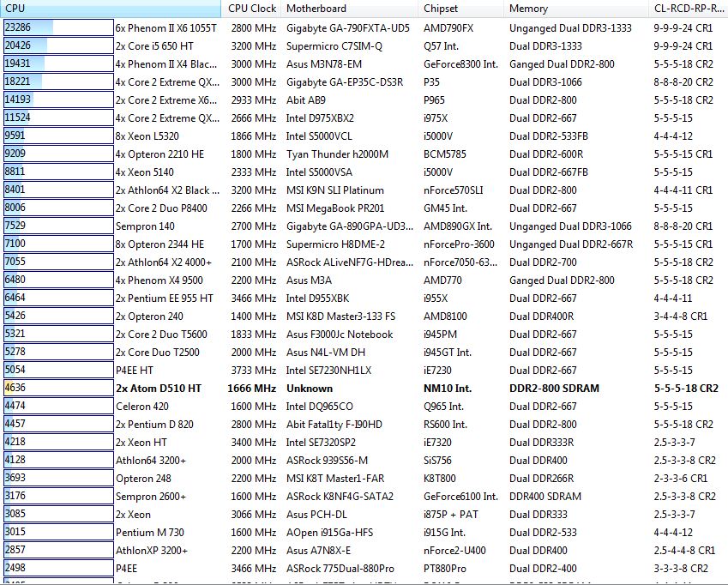This screenshot has height=585, width=728.
Task: Click motherboard Supermicro C7SIM-Q
Action: click(x=333, y=46)
